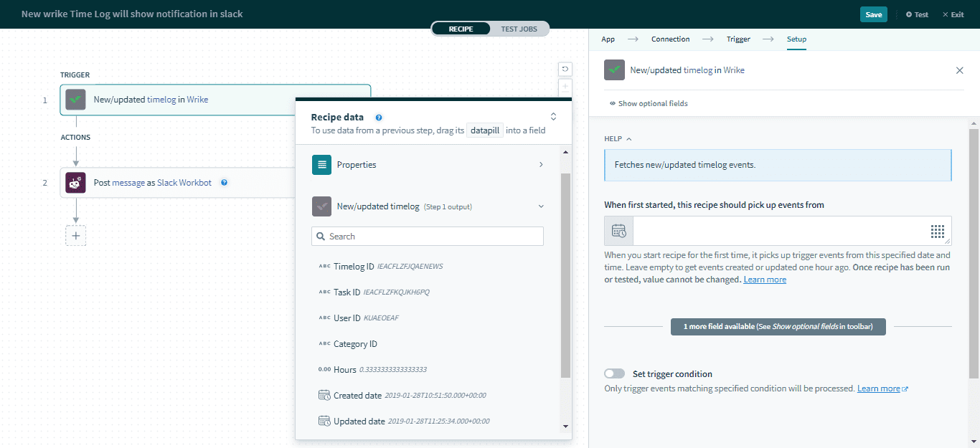Open calendar picker icon in date field
Image resolution: width=980 pixels, height=448 pixels.
[x=618, y=231]
